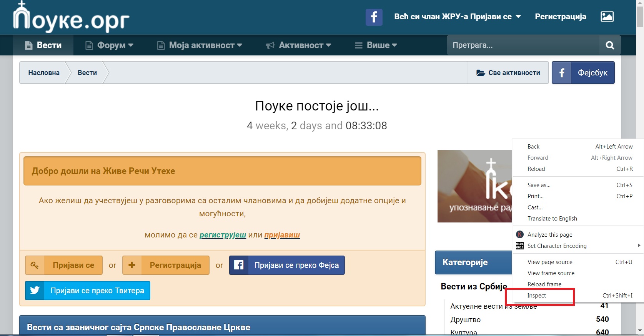The height and width of the screenshot is (336, 644).
Task: Open the Све активности button
Action: coord(508,73)
